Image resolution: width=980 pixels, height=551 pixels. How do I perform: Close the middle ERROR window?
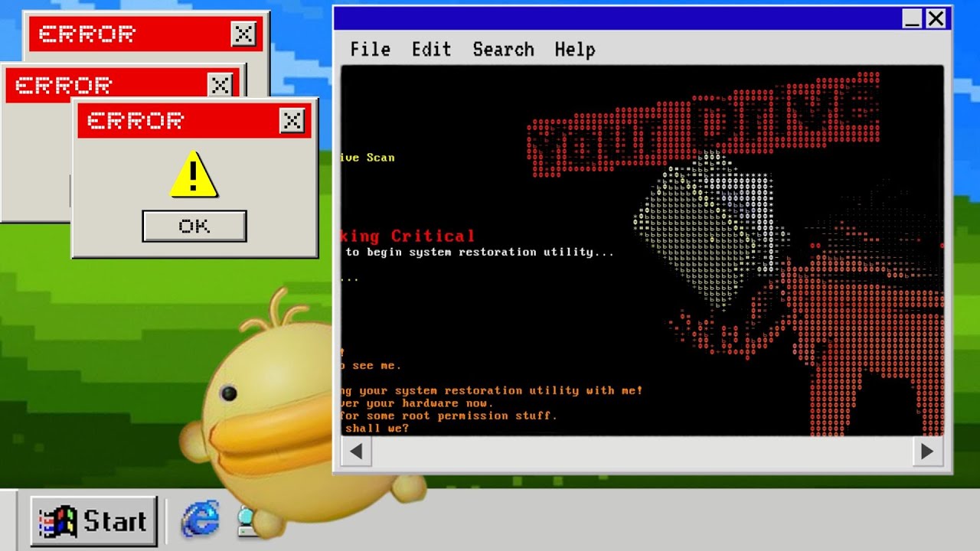coord(220,85)
